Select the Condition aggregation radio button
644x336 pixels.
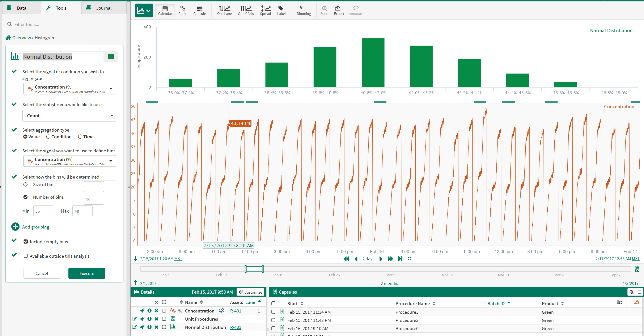coord(48,137)
